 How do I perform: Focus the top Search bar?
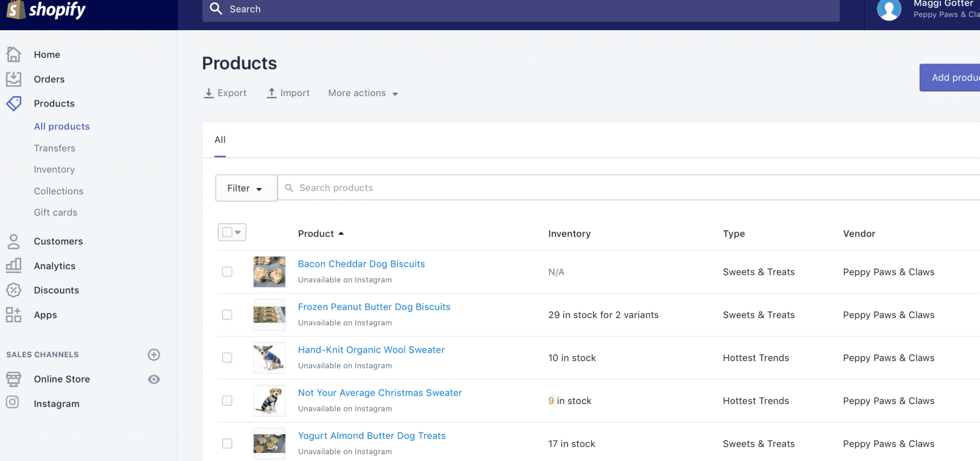click(x=521, y=10)
